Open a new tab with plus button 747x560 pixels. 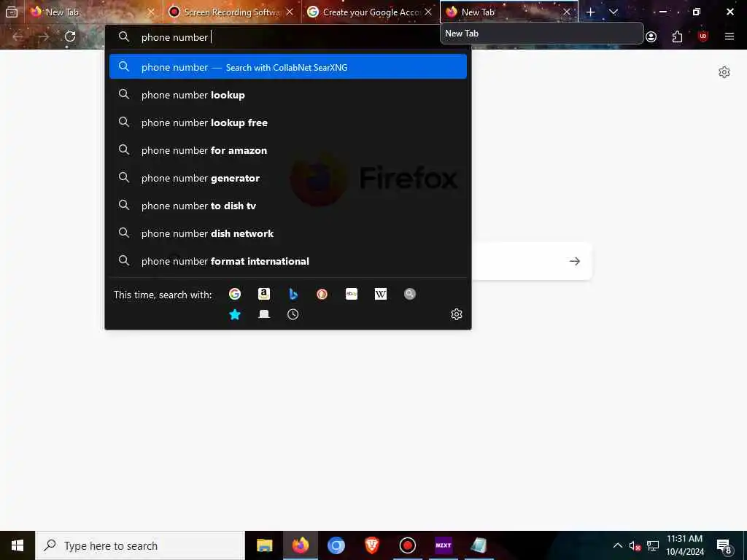click(591, 12)
